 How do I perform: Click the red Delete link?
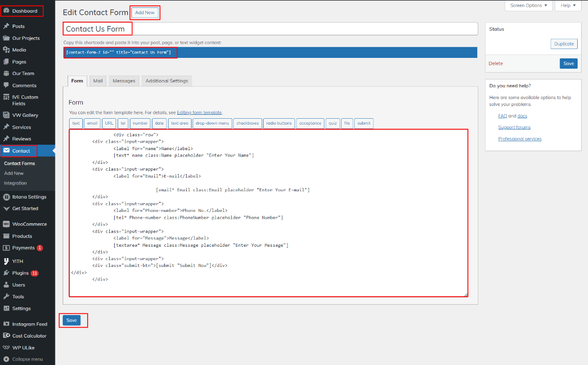[x=495, y=63]
